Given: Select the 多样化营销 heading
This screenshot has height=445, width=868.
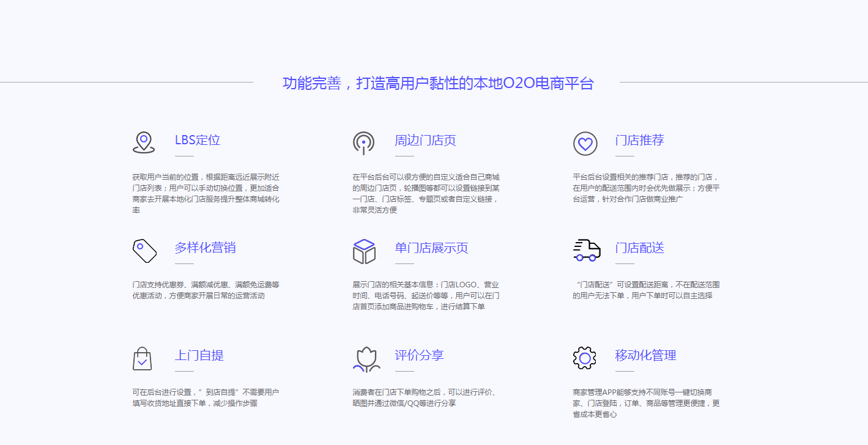Looking at the screenshot, I should pos(205,248).
